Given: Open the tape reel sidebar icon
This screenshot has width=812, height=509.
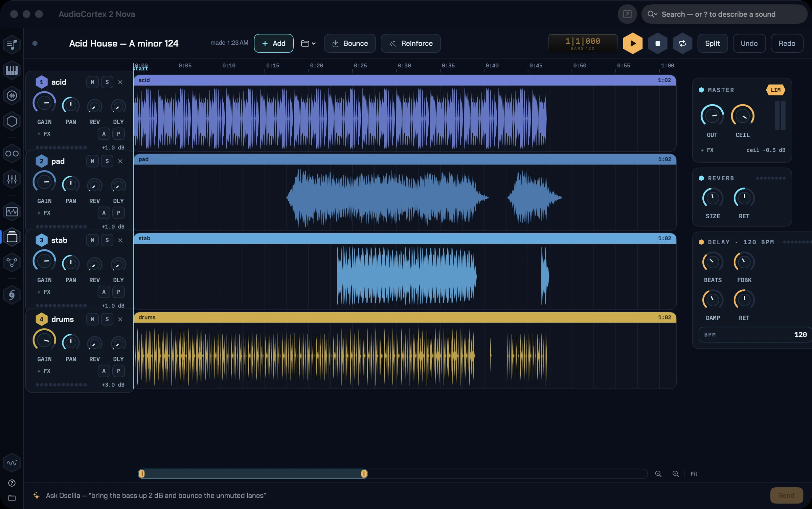Looking at the screenshot, I should pyautogui.click(x=12, y=154).
